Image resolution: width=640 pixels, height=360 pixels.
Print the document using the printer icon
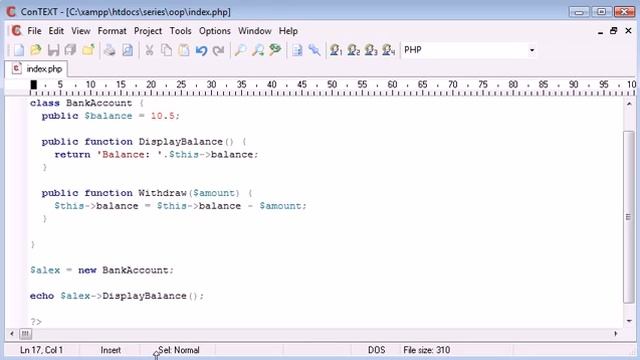109,50
